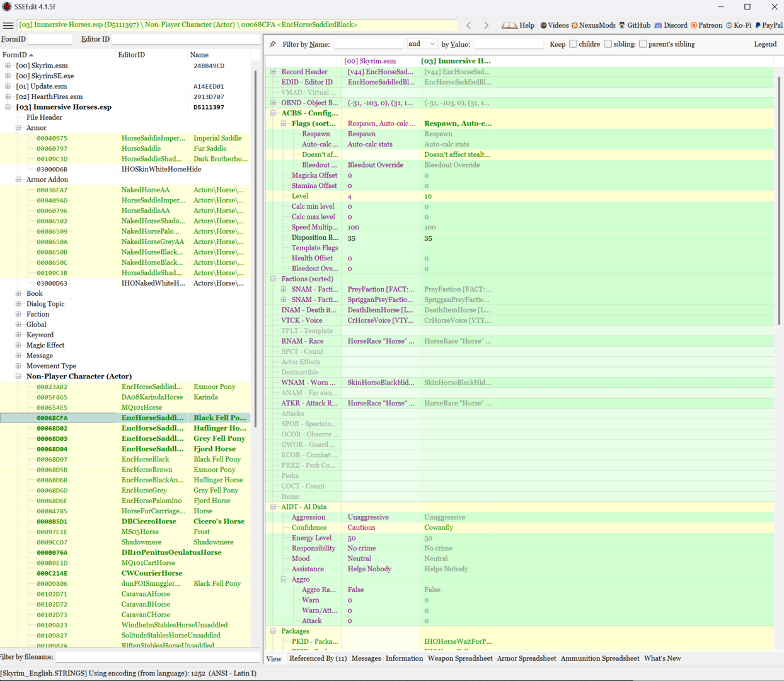Click the SSEEdit application icon in title bar

click(x=7, y=7)
